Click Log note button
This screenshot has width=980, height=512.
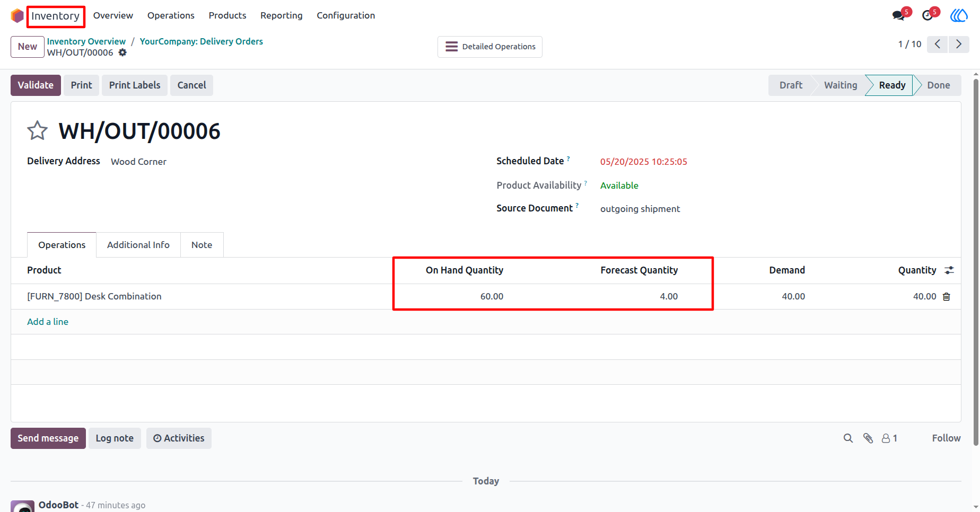(115, 438)
